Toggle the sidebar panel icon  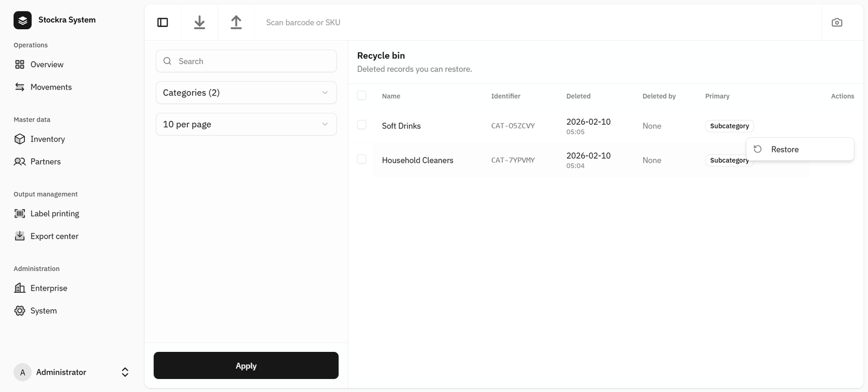click(x=163, y=22)
